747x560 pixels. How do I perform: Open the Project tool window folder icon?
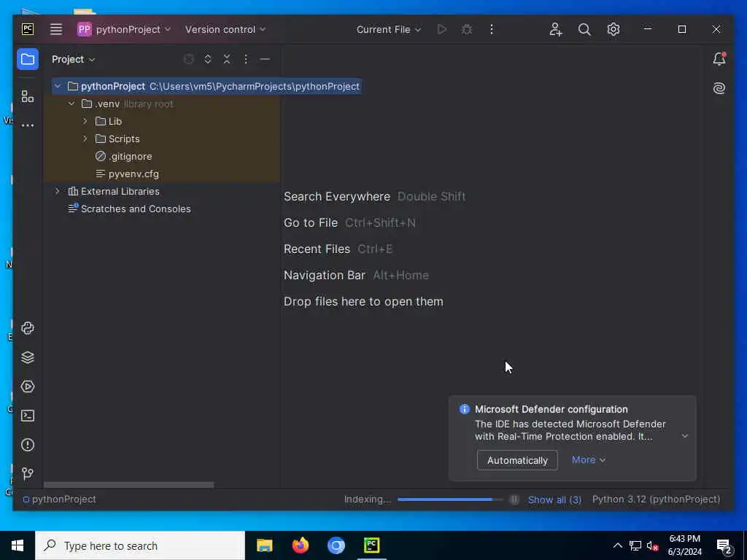pos(28,60)
